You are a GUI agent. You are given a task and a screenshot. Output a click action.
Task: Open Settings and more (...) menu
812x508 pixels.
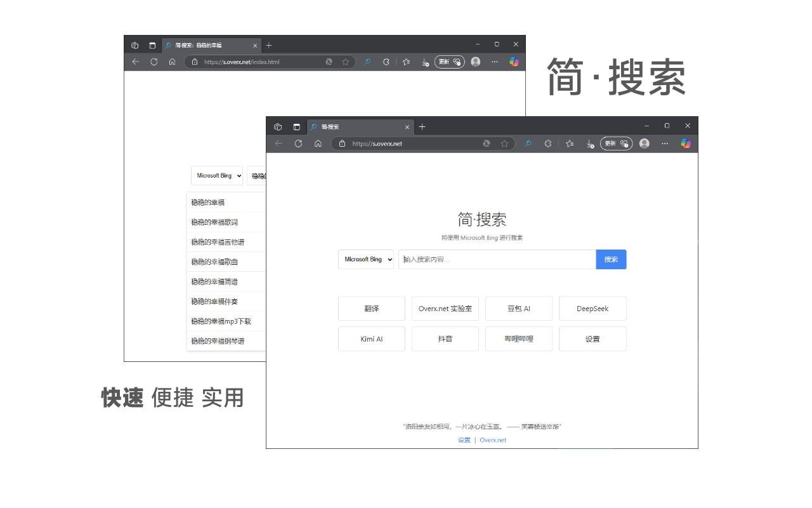[x=665, y=144]
